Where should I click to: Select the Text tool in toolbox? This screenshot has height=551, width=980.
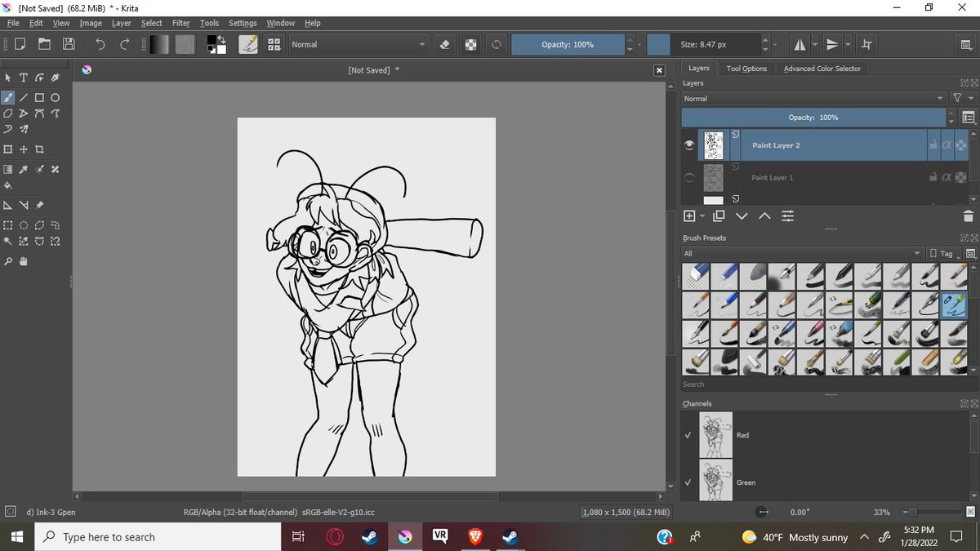(x=23, y=78)
